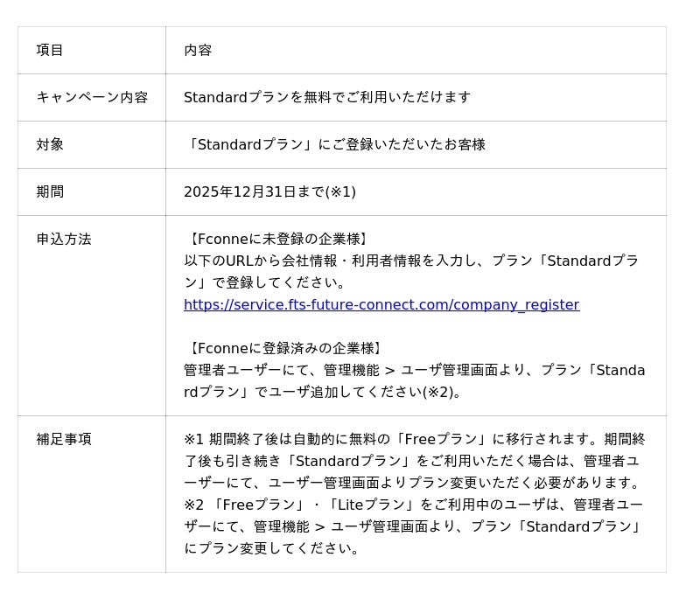Click the 項目 header cell
The height and width of the screenshot is (599, 700).
pyautogui.click(x=50, y=50)
